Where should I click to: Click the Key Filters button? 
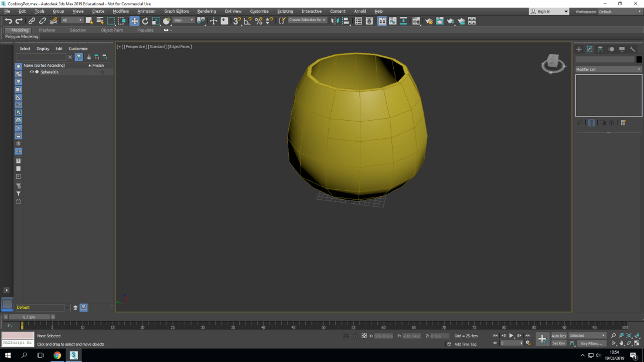(591, 343)
